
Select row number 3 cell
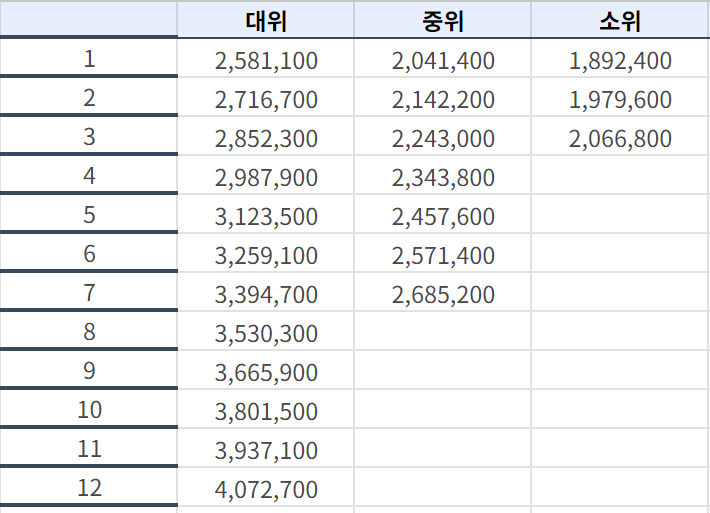point(89,136)
